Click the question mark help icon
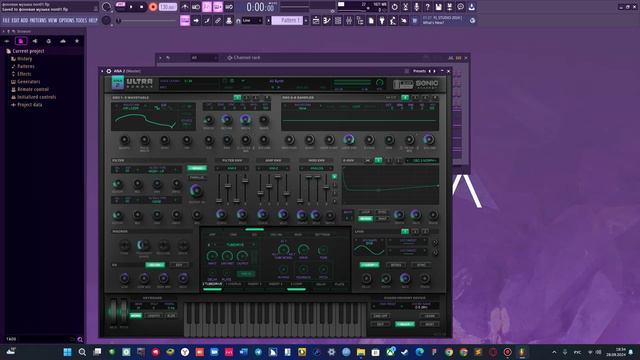 point(427,7)
